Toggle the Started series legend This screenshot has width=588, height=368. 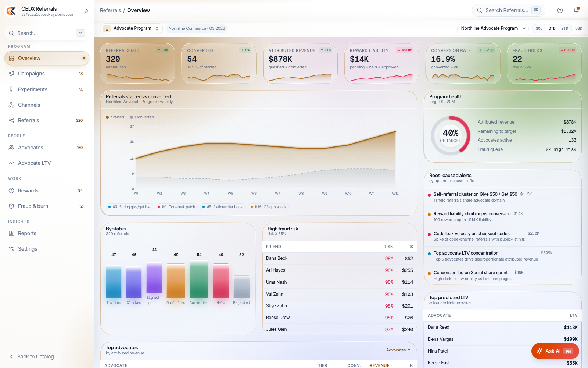[115, 117]
